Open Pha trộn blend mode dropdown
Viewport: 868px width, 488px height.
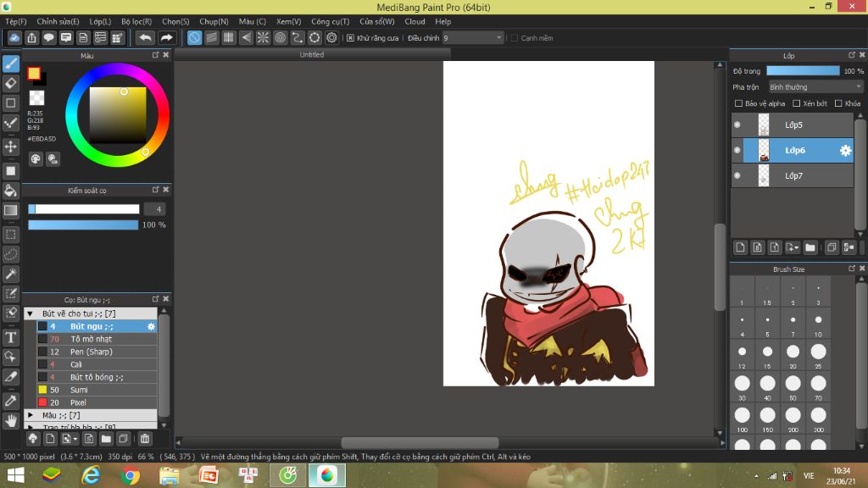tap(815, 87)
